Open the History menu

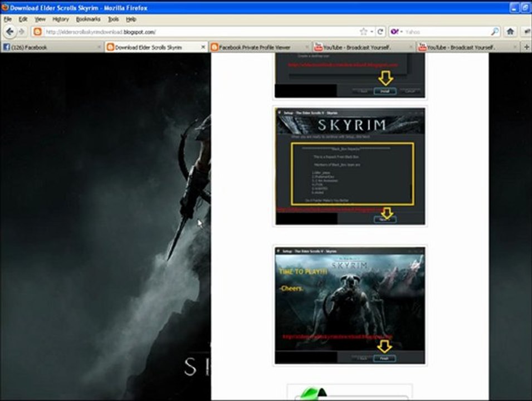[x=60, y=19]
